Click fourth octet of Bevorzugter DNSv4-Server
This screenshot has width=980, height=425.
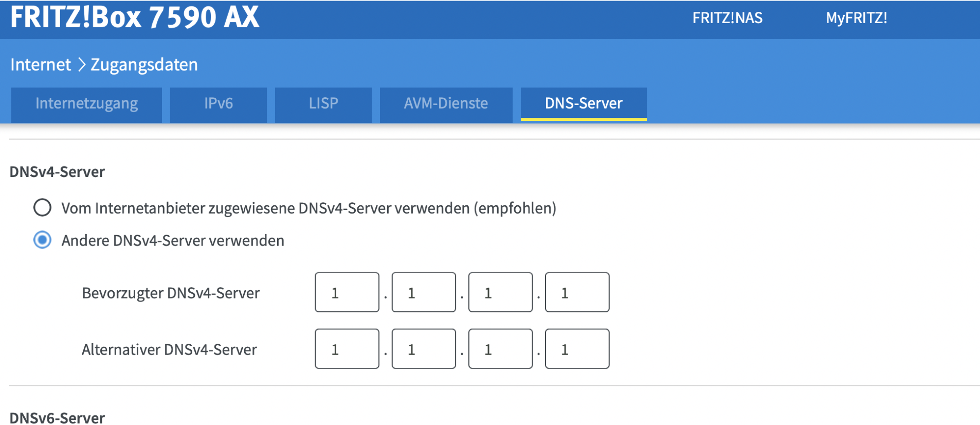pos(577,292)
